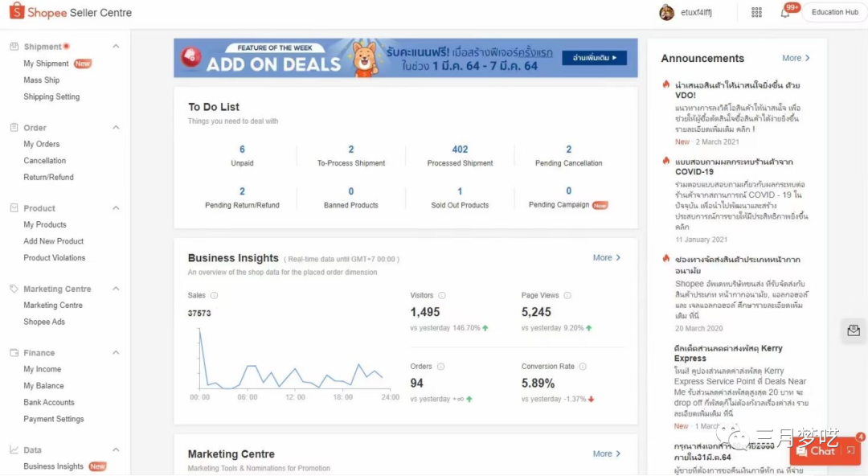Click the 402 Processed Shipment count
This screenshot has width=868, height=476.
click(x=459, y=149)
